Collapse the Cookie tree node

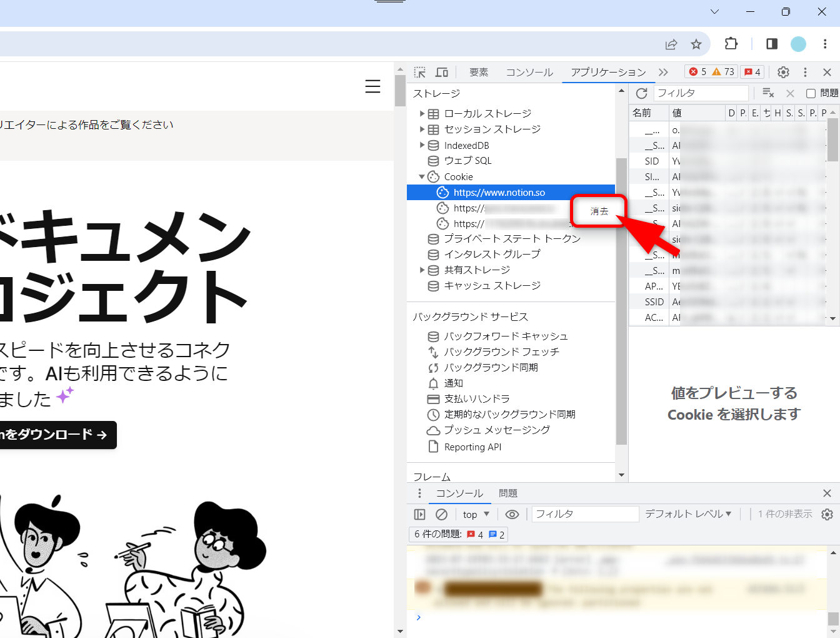point(422,177)
